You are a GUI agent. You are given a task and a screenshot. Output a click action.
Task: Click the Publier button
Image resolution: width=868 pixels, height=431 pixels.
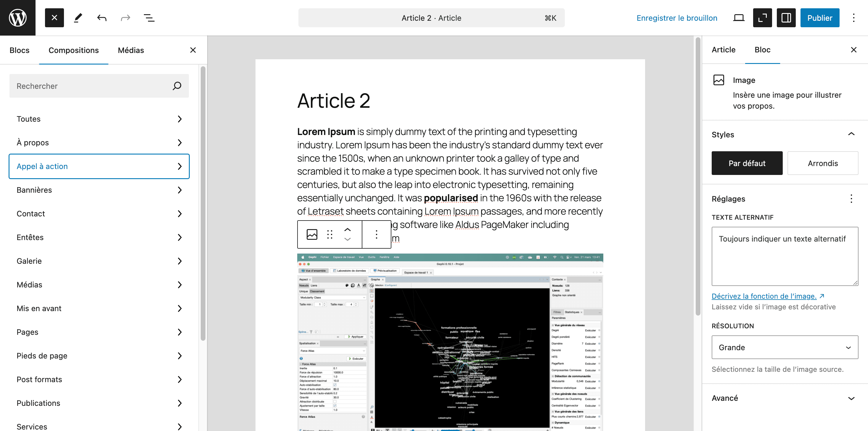tap(819, 18)
